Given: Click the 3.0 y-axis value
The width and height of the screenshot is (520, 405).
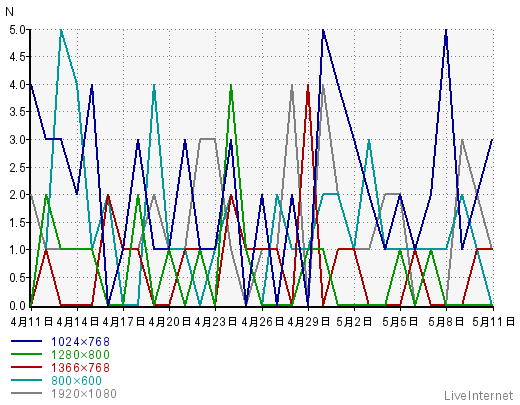Looking at the screenshot, I should pos(17,140).
